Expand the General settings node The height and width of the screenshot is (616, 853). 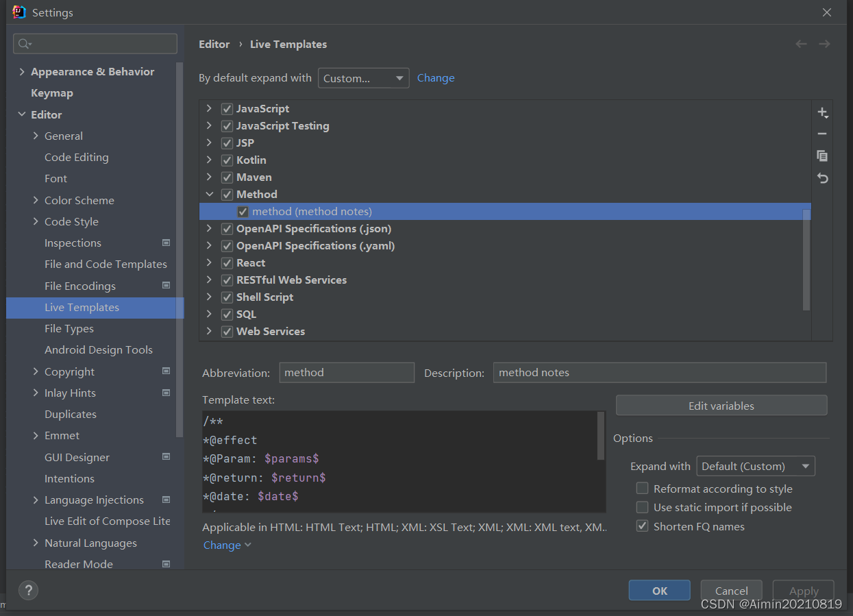(x=36, y=136)
